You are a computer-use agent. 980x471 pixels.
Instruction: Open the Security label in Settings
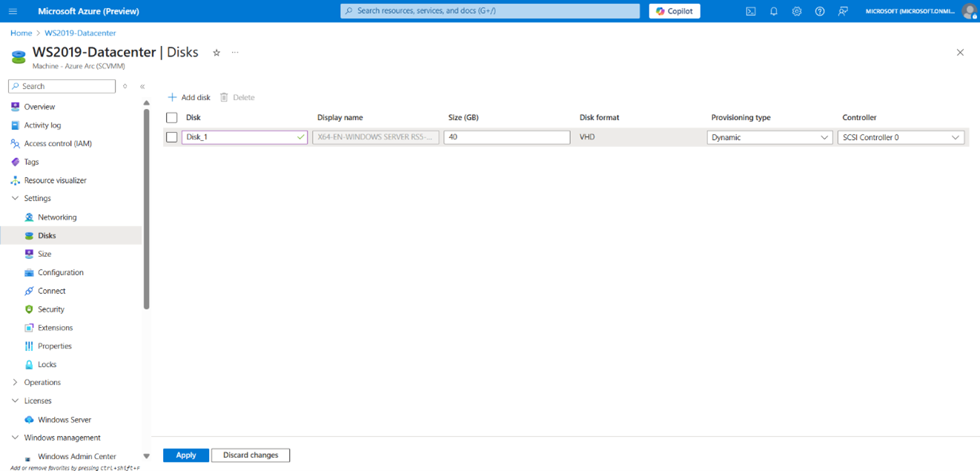point(51,309)
